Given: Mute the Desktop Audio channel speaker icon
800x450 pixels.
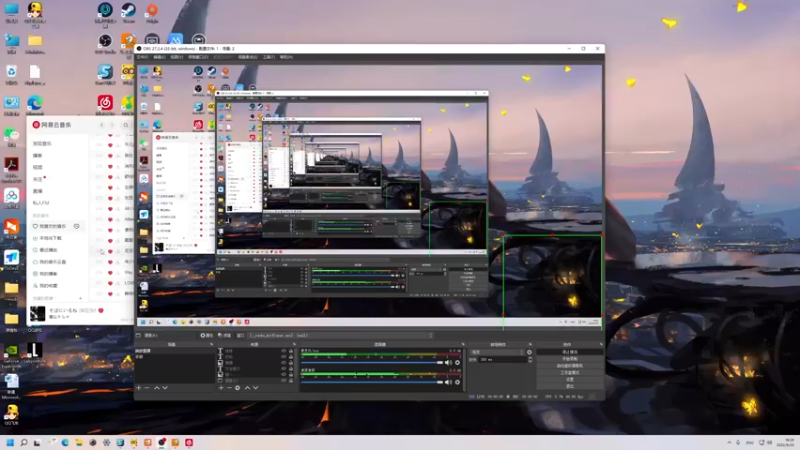Looking at the screenshot, I should 448,382.
